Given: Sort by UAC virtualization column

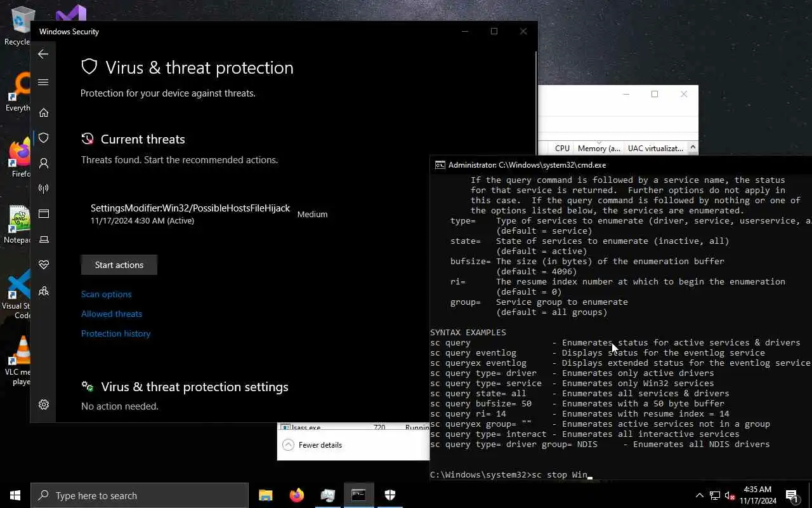Looking at the screenshot, I should click(x=655, y=148).
